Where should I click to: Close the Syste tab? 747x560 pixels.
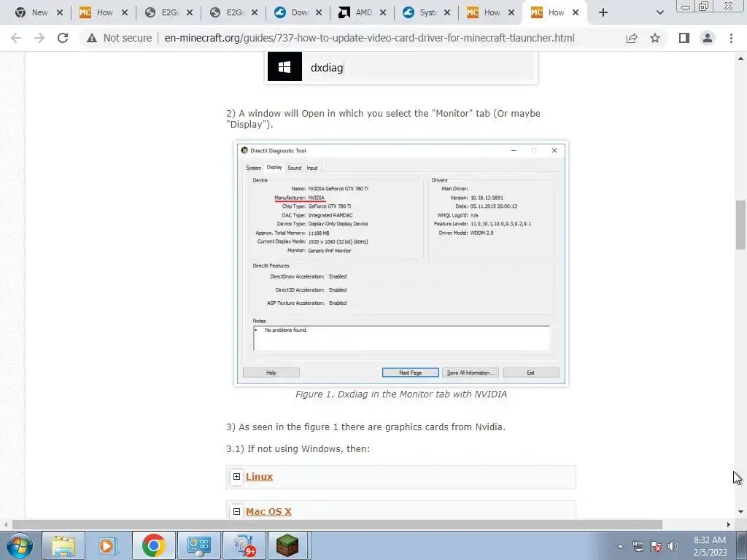(447, 13)
